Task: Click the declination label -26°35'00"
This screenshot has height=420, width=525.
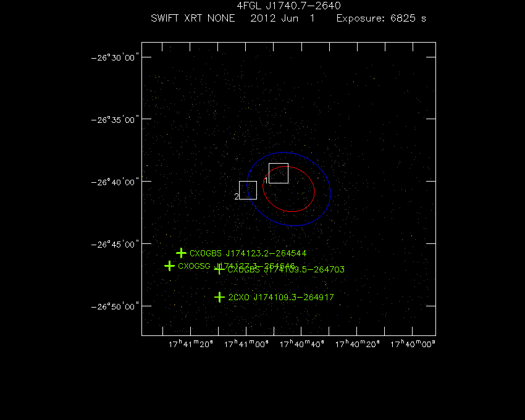Action: (x=115, y=120)
